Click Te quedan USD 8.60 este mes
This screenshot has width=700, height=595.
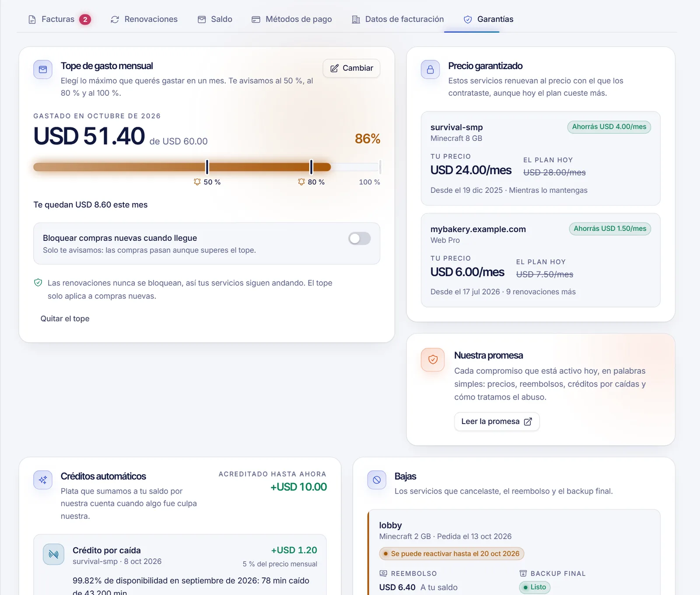[91, 205]
